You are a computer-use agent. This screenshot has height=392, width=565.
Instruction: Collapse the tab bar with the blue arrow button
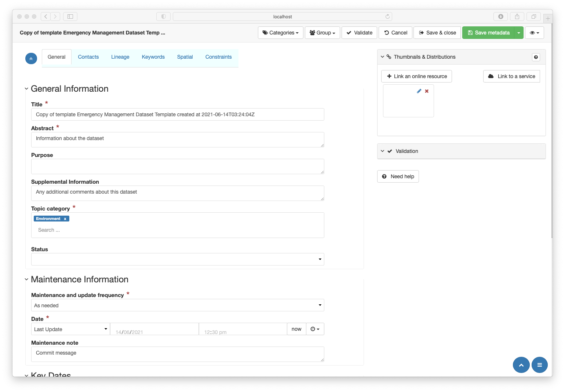(31, 58)
